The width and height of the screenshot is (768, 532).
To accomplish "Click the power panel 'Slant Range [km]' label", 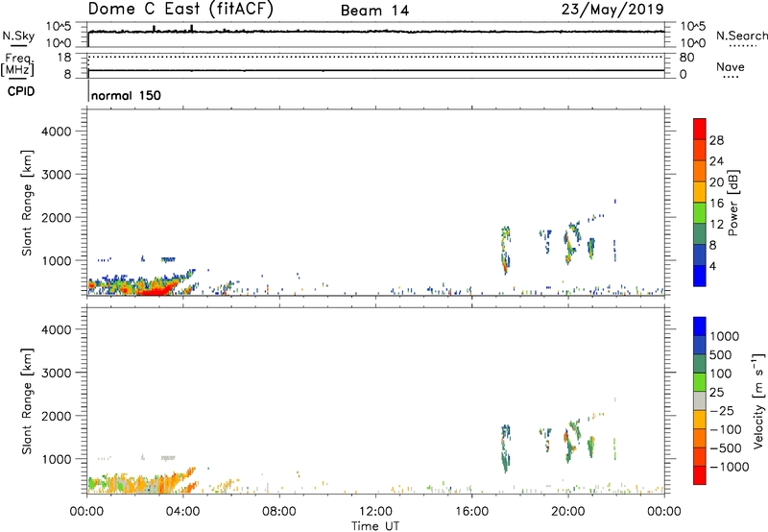I will (x=27, y=203).
